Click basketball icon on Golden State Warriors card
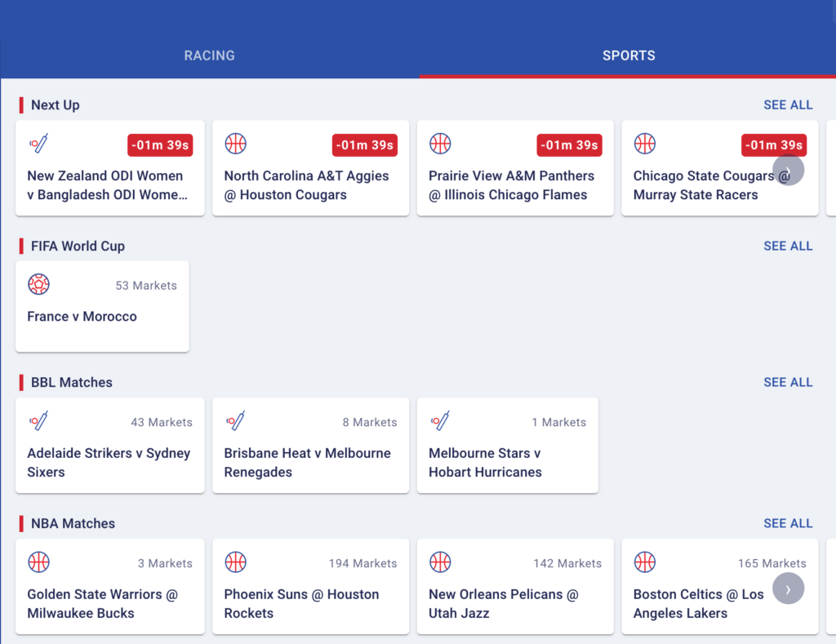This screenshot has width=836, height=644. tap(39, 562)
